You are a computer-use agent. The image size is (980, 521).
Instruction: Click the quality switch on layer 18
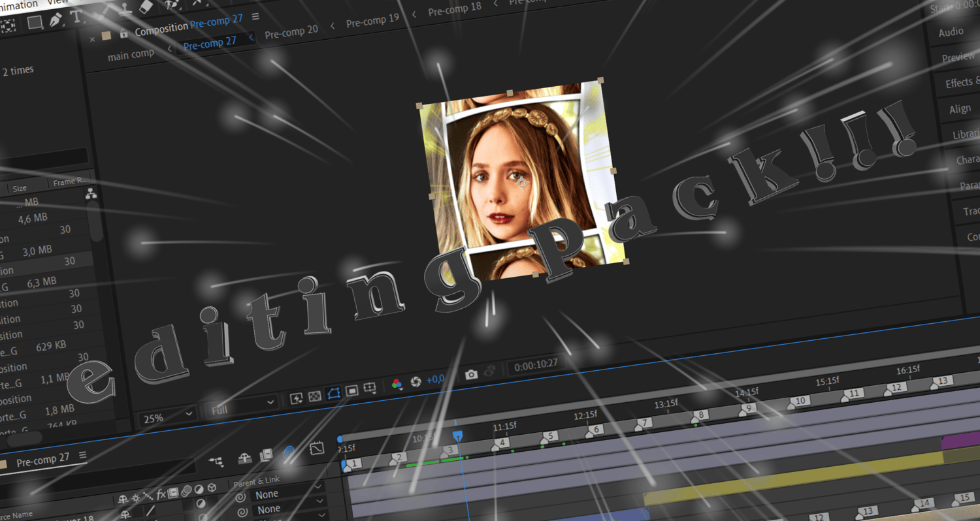150,511
